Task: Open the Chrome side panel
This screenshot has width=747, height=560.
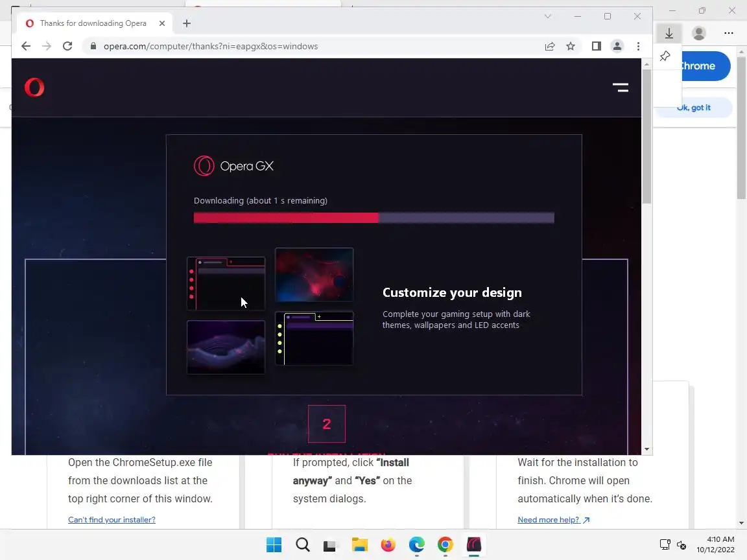Action: (x=596, y=46)
